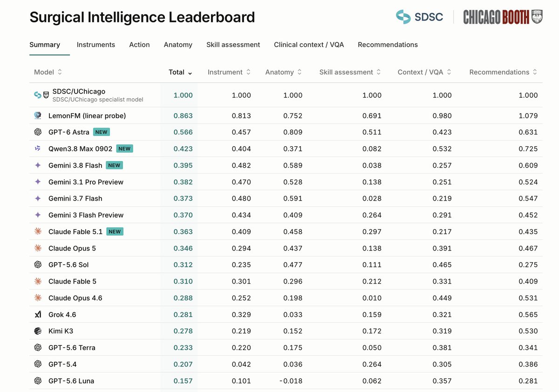Open the Summary tab
This screenshot has height=392, width=559.
pos(45,45)
